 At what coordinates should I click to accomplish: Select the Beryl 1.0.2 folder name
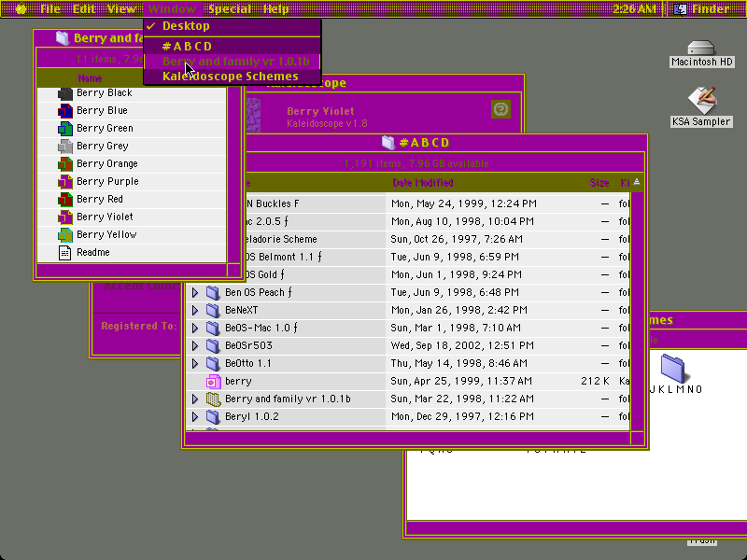pyautogui.click(x=251, y=416)
